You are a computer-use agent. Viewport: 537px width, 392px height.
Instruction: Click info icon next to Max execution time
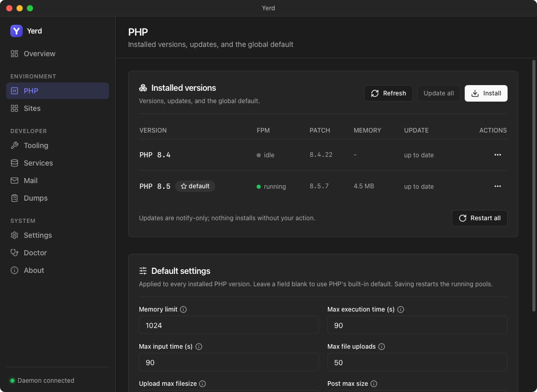401,309
